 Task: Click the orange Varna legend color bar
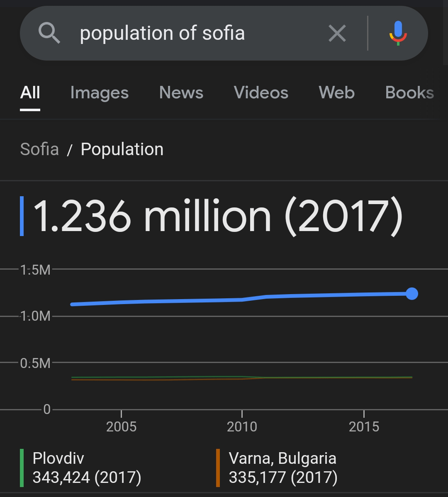tap(218, 468)
